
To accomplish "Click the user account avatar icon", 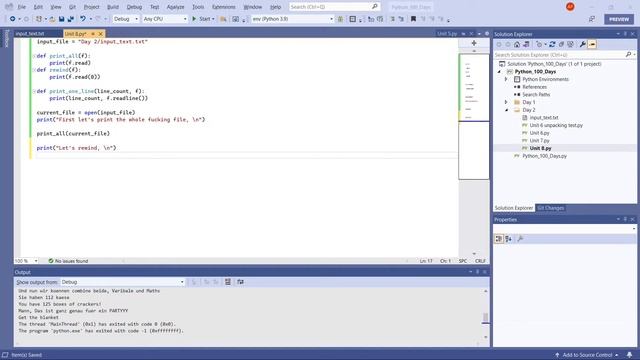I will [x=570, y=7].
